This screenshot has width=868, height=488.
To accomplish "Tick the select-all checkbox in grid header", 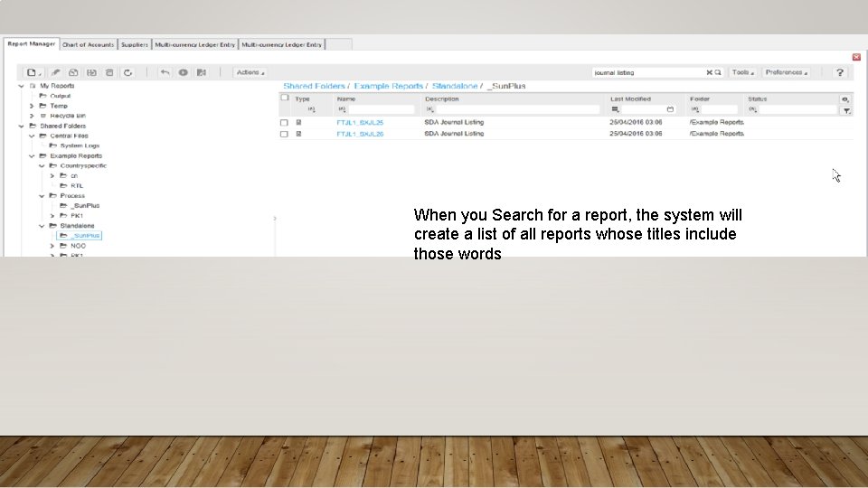I will (x=285, y=98).
